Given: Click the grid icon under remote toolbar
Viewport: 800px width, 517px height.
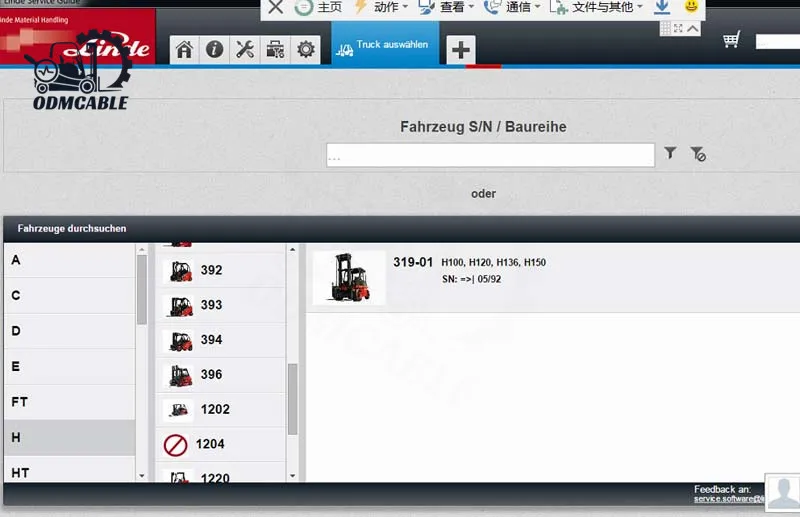Looking at the screenshot, I should (x=665, y=29).
